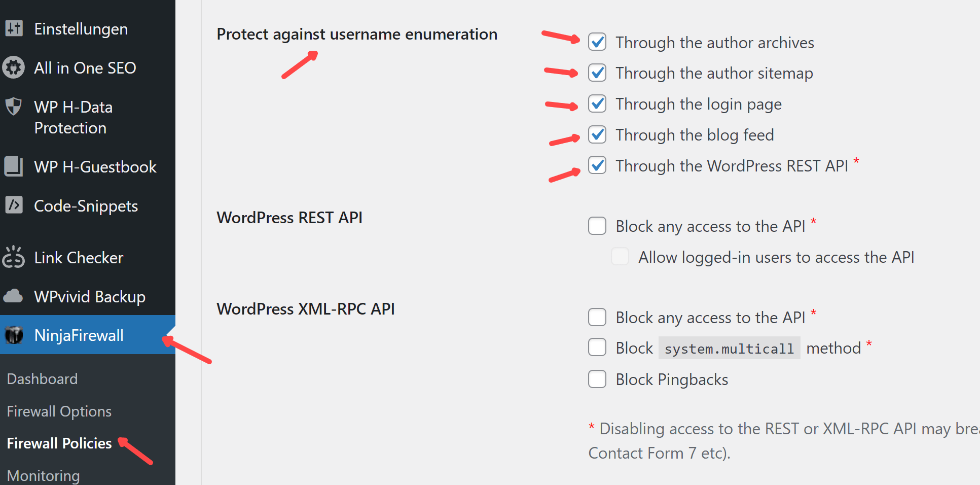
Task: Check 'Block system.multicall method' option
Action: 597,348
